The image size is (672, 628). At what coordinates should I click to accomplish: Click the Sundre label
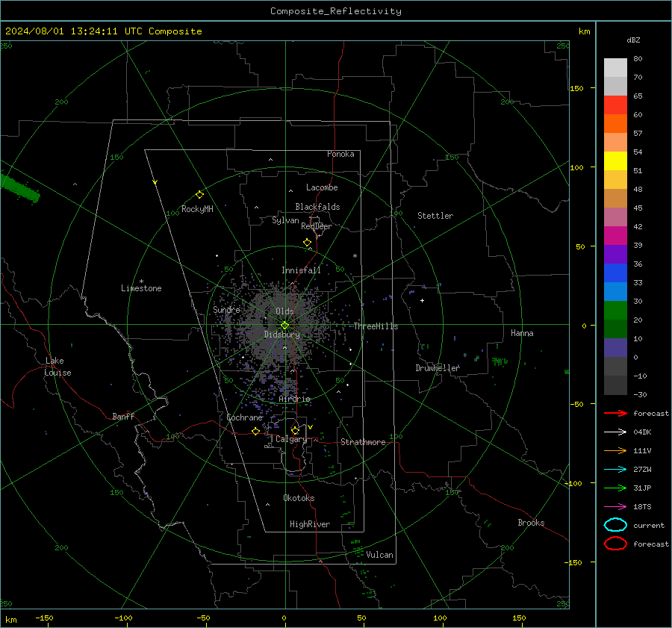(x=226, y=309)
